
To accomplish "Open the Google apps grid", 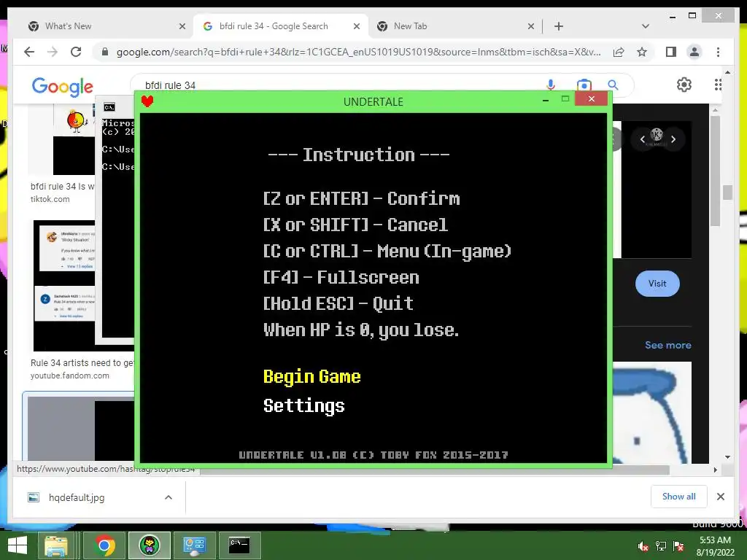I will pos(718,85).
